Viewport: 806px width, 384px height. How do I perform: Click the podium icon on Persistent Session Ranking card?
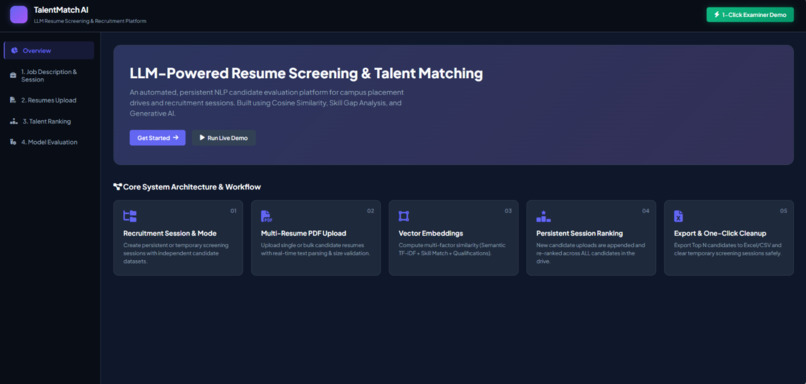click(543, 216)
